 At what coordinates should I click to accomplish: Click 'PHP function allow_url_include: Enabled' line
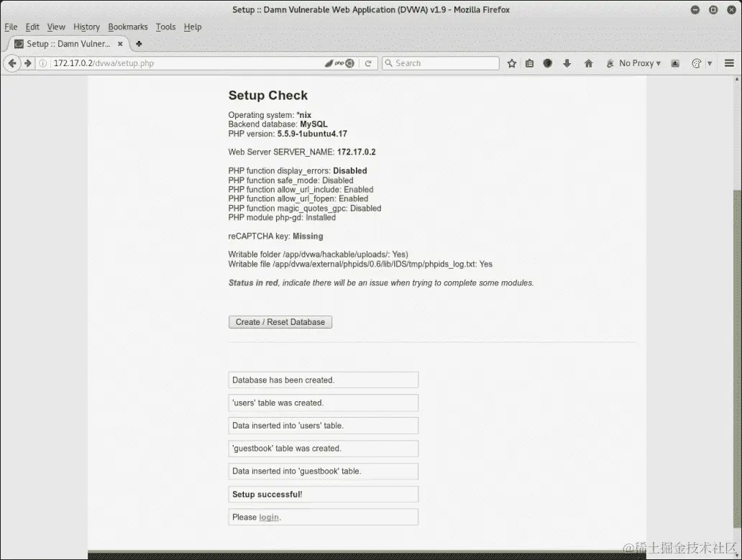(x=301, y=189)
